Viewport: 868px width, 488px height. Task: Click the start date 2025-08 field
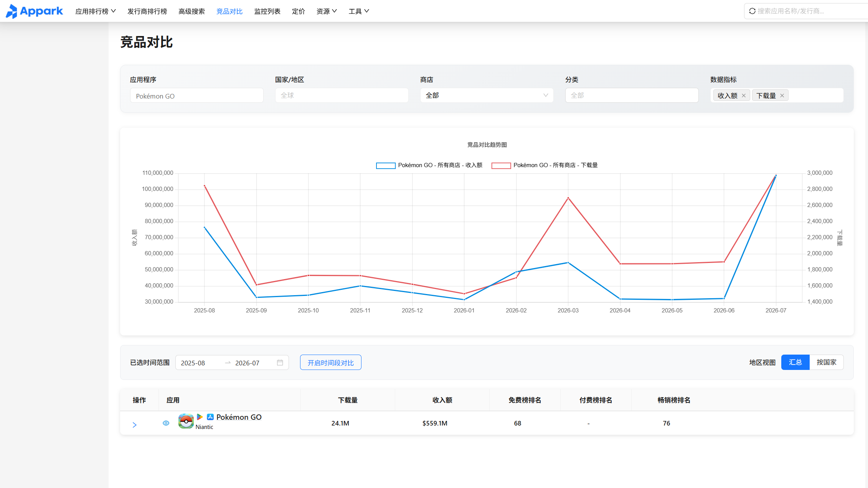(x=193, y=363)
